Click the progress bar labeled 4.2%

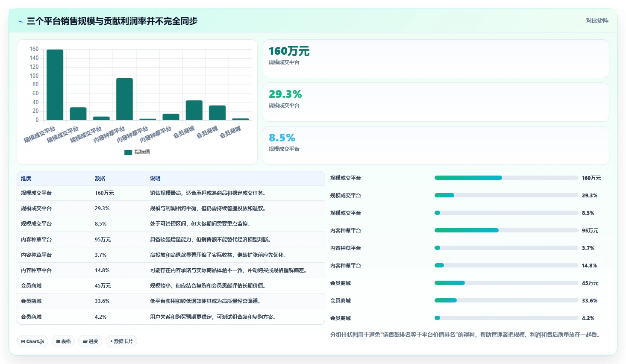pyautogui.click(x=506, y=318)
